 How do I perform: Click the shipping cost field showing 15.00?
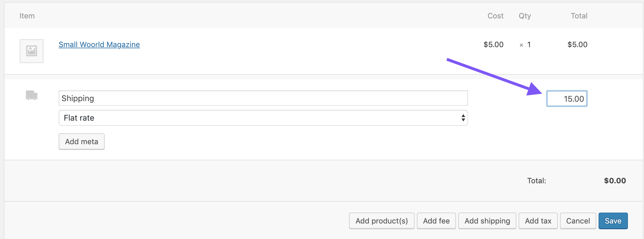(566, 98)
